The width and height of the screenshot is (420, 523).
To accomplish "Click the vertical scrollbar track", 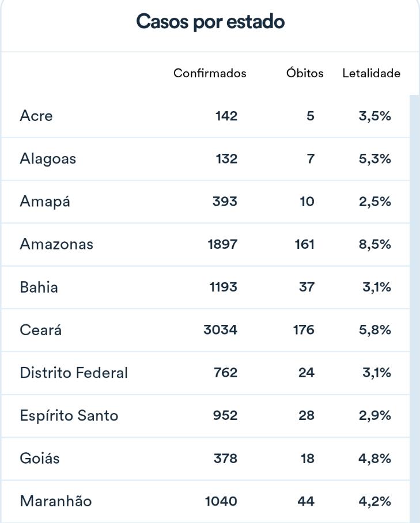I will click(414, 309).
